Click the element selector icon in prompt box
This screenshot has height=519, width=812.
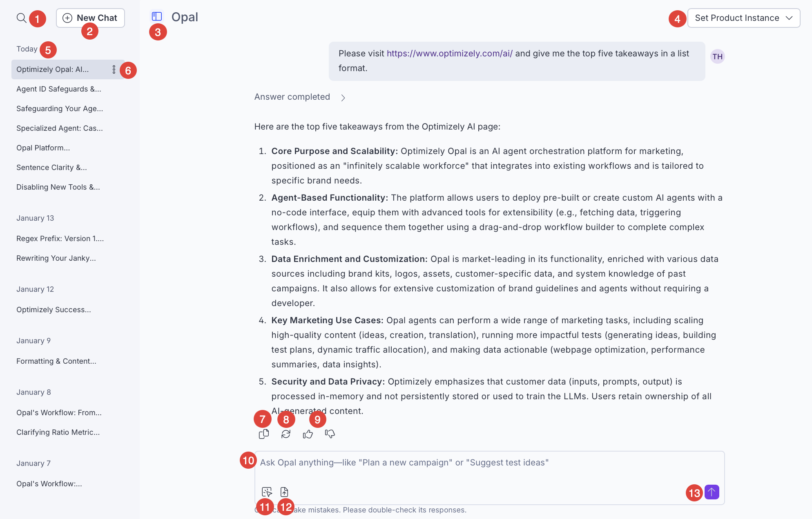click(x=267, y=492)
